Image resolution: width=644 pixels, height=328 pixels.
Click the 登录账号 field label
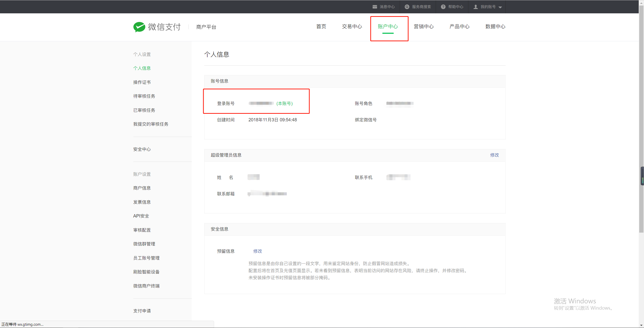pos(226,103)
